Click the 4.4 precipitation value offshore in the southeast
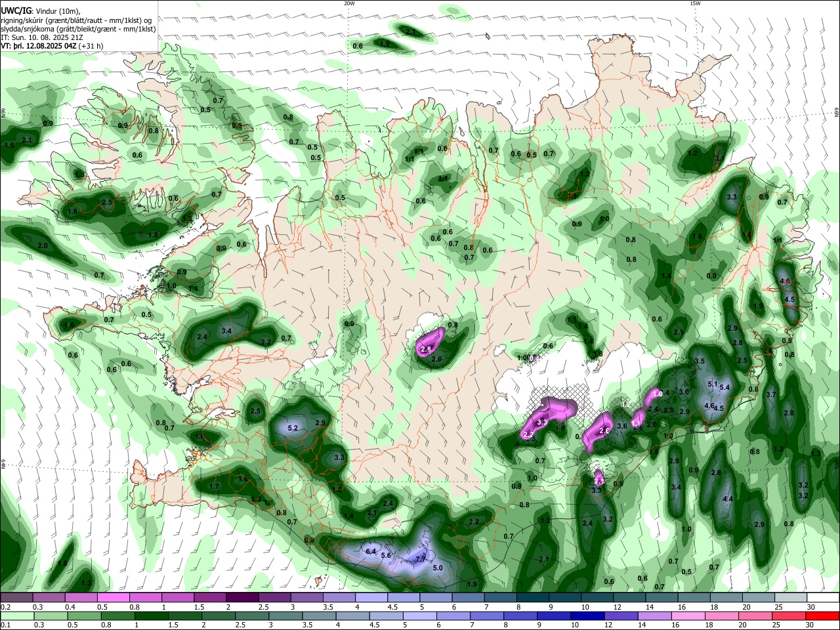 [727, 499]
